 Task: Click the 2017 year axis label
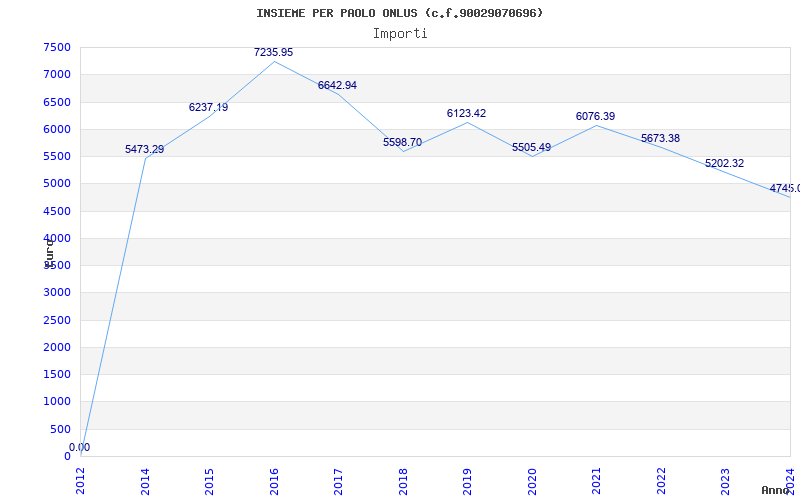pos(338,481)
